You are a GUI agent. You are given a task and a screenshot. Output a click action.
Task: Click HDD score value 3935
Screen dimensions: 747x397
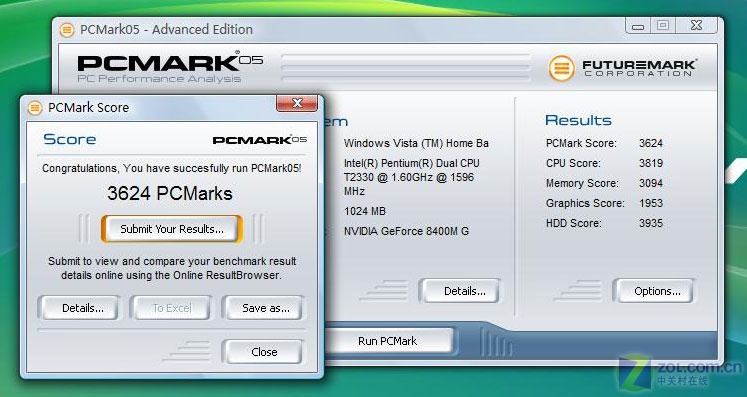(651, 224)
